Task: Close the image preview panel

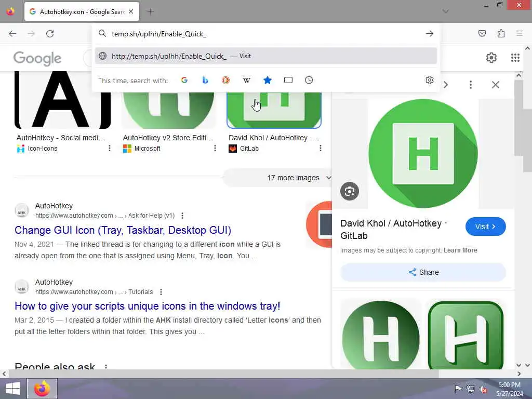Action: click(x=495, y=85)
